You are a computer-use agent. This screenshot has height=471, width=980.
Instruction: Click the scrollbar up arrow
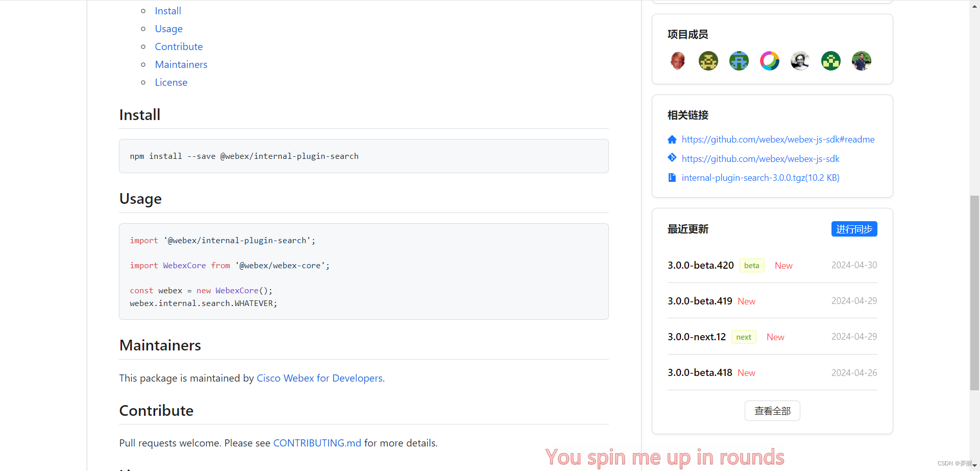(974, 6)
